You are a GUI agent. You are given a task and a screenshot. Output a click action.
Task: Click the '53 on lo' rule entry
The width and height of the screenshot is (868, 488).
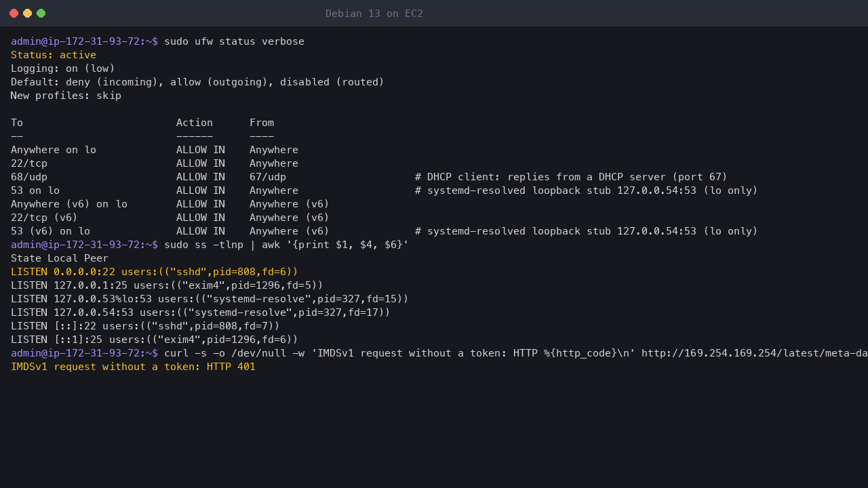35,190
